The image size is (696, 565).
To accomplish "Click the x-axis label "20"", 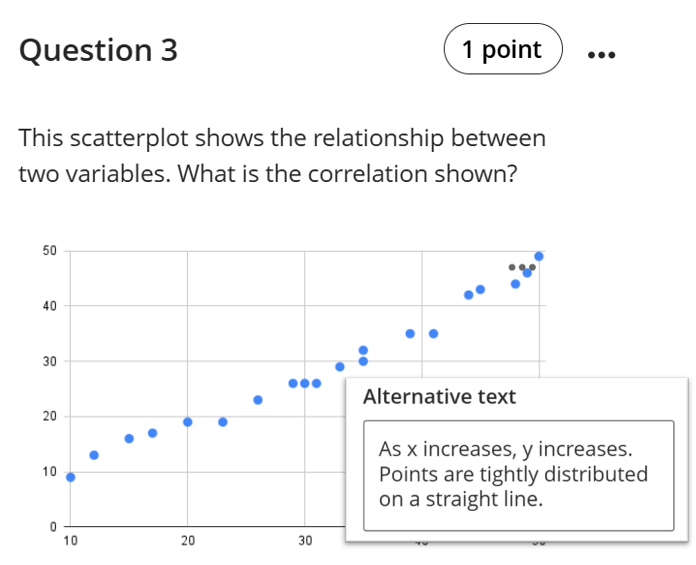I will click(x=187, y=541).
